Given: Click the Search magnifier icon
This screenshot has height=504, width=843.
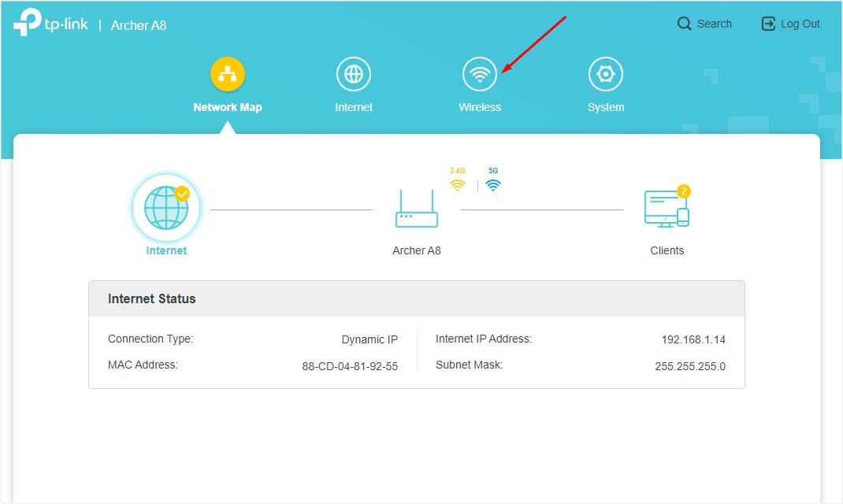Looking at the screenshot, I should point(684,24).
